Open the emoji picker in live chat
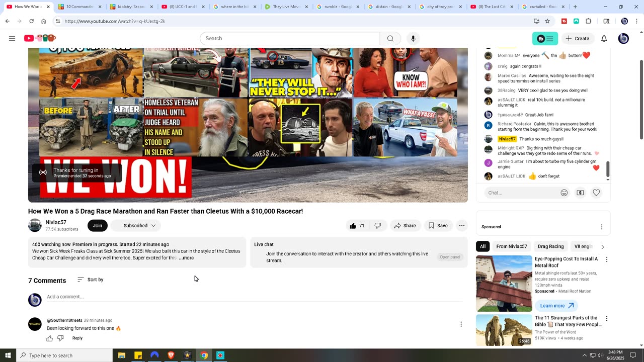The width and height of the screenshot is (644, 362). pos(564,193)
